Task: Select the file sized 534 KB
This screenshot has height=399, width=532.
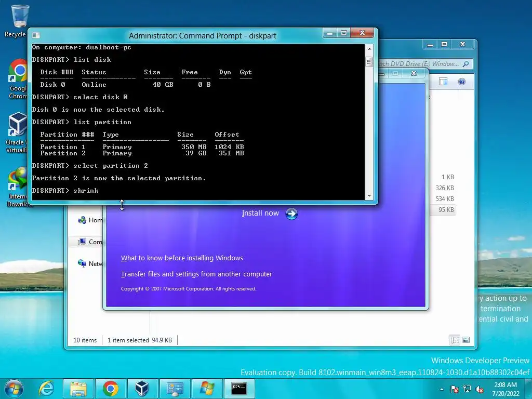Action: tap(445, 199)
